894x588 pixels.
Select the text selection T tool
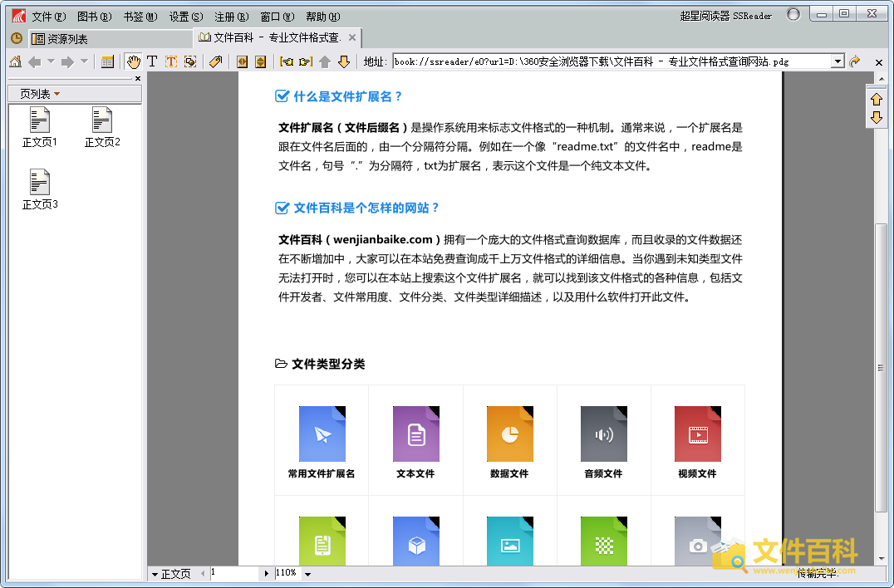[x=152, y=61]
